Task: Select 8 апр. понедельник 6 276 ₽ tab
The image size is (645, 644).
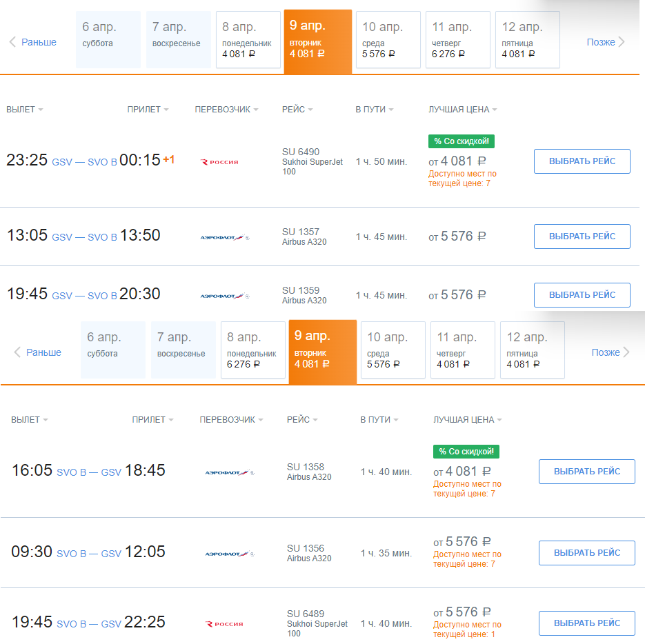Action: (x=253, y=350)
